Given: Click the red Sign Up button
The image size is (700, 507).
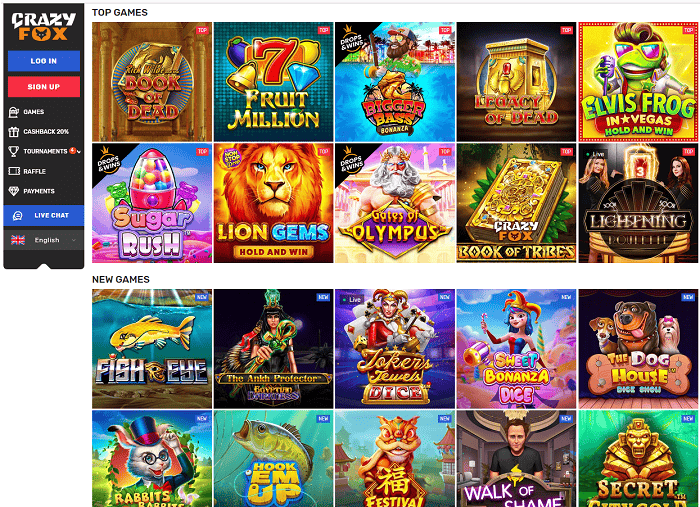Looking at the screenshot, I should pyautogui.click(x=44, y=87).
